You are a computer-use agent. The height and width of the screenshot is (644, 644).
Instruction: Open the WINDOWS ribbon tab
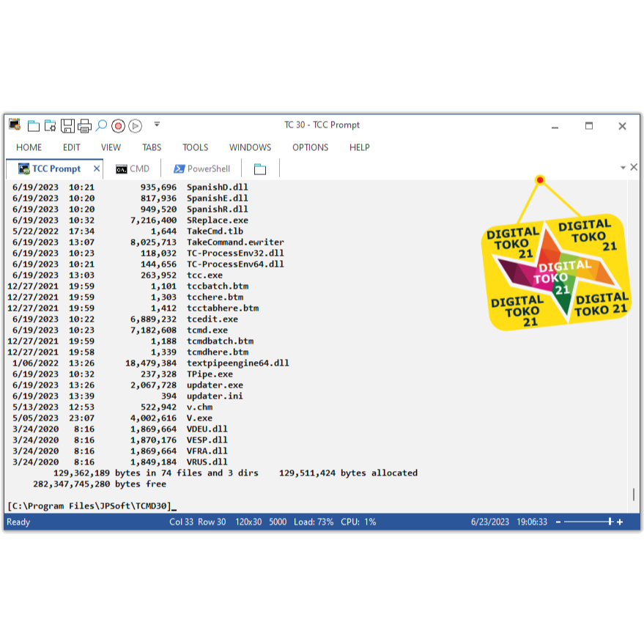click(250, 147)
